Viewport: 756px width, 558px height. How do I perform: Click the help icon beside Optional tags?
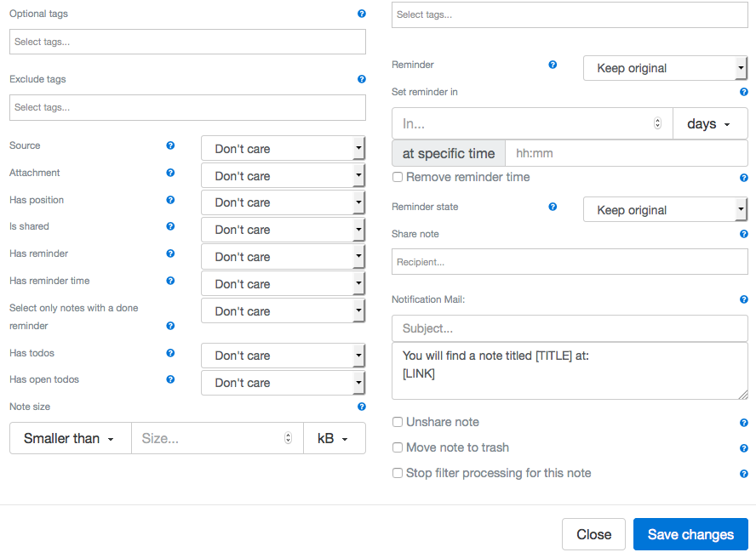tap(362, 14)
